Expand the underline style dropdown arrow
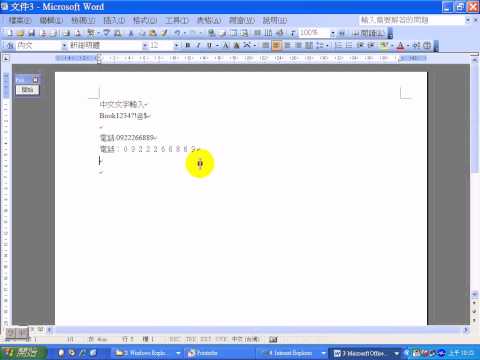Viewport: 480px width, 360px height. pyautogui.click(x=217, y=45)
